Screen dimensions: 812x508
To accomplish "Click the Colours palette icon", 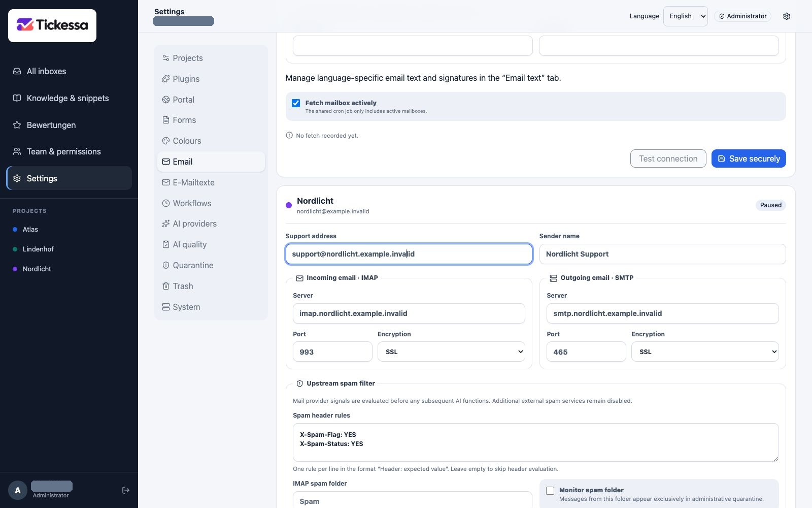I will pyautogui.click(x=166, y=141).
